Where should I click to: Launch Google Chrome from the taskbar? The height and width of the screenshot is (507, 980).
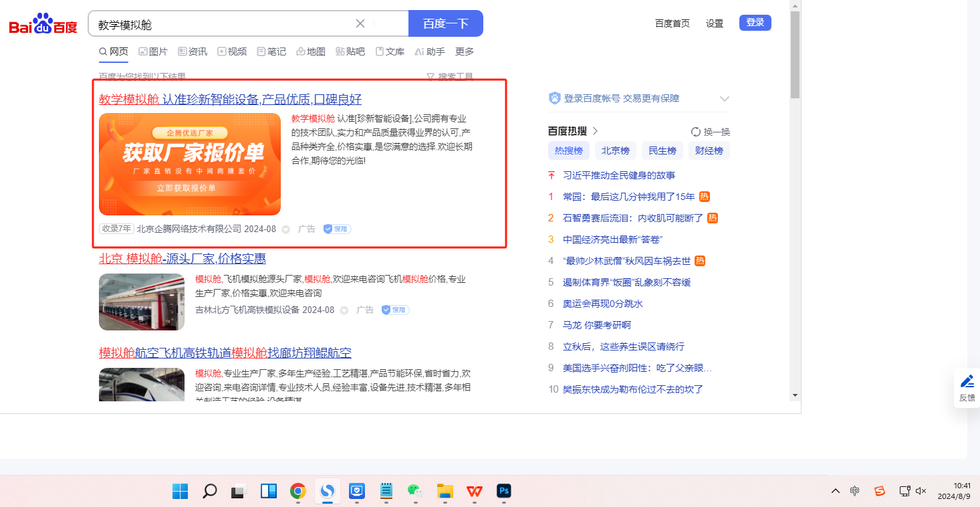pyautogui.click(x=297, y=492)
